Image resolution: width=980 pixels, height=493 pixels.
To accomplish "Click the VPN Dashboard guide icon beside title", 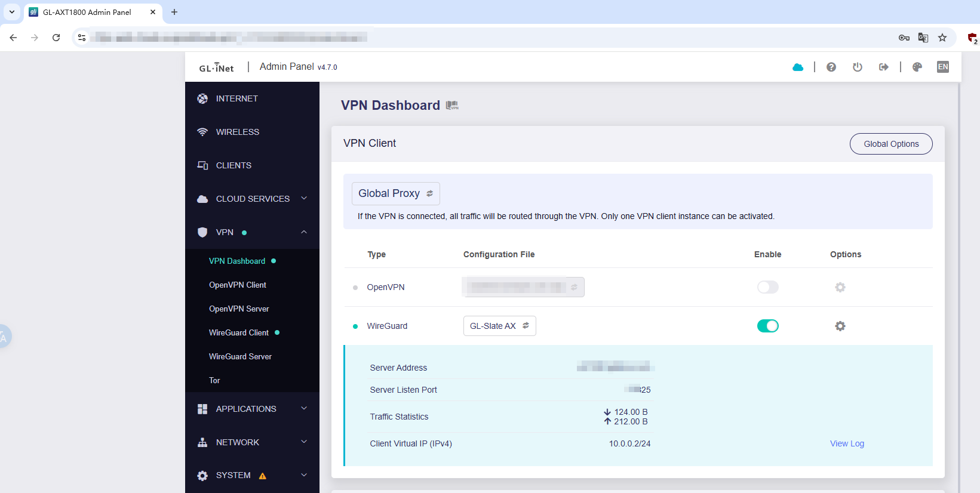I will pyautogui.click(x=452, y=106).
